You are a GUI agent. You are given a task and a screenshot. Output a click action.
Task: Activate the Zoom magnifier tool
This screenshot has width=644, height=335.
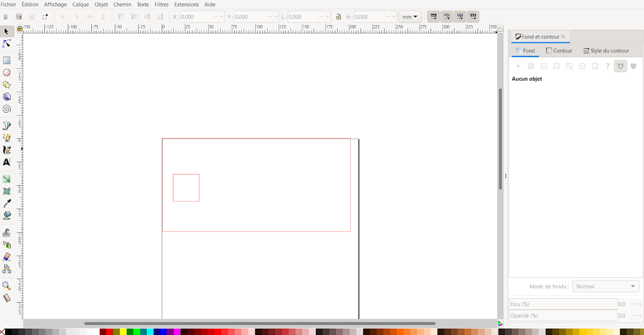click(x=7, y=285)
